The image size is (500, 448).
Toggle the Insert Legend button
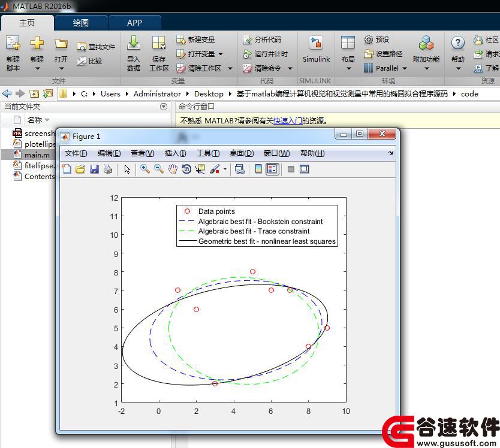[x=272, y=169]
